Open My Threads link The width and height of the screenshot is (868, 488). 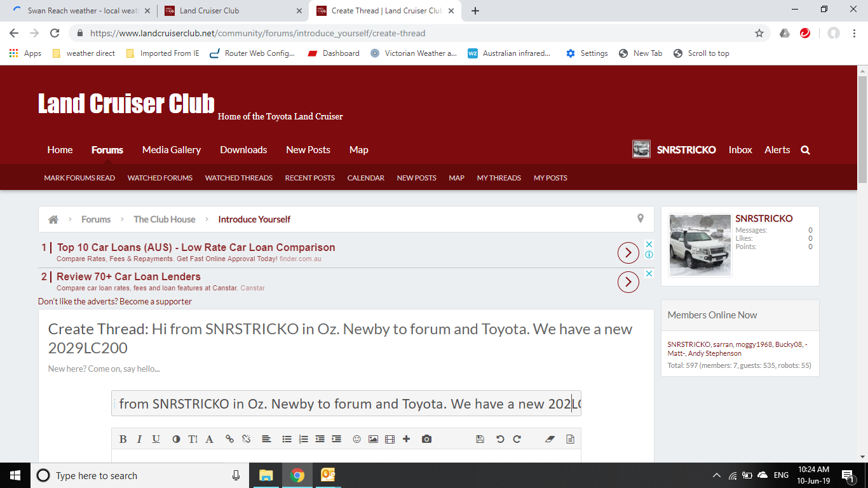pos(499,178)
